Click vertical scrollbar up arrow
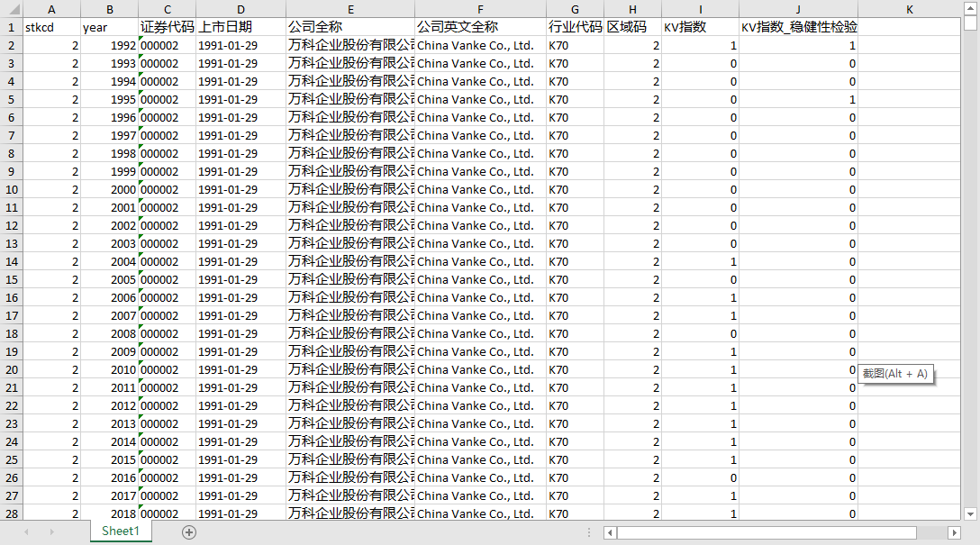The height and width of the screenshot is (545, 980). point(970,7)
